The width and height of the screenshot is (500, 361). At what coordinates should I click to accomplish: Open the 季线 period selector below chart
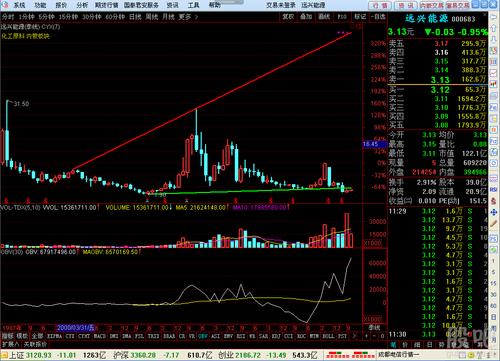click(374, 328)
